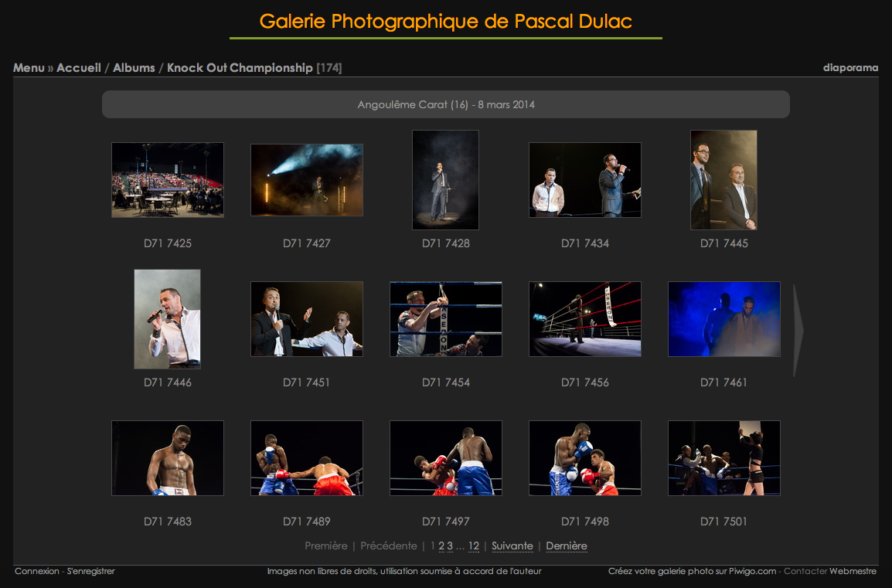Jump to page 12 in pagination

coord(474,546)
